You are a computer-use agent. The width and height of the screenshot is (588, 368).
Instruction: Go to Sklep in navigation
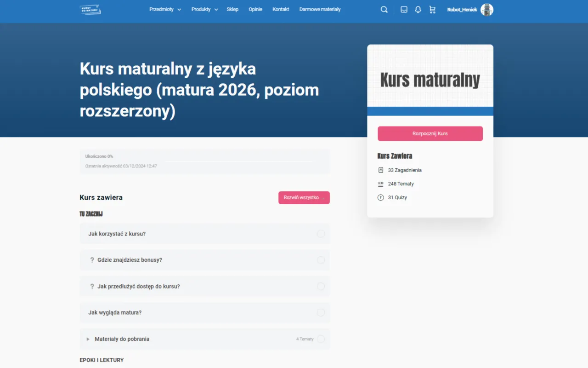tap(232, 9)
